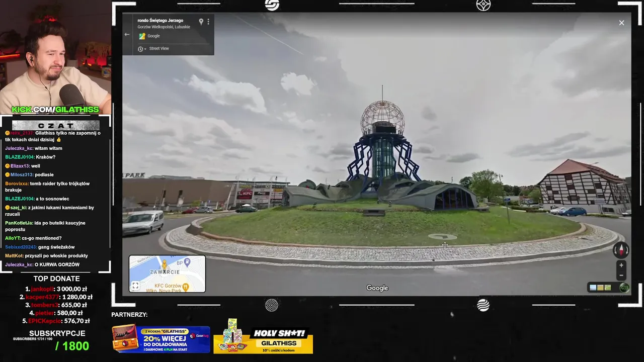
Task: Go back using the Street View left arrow
Action: pos(127,35)
